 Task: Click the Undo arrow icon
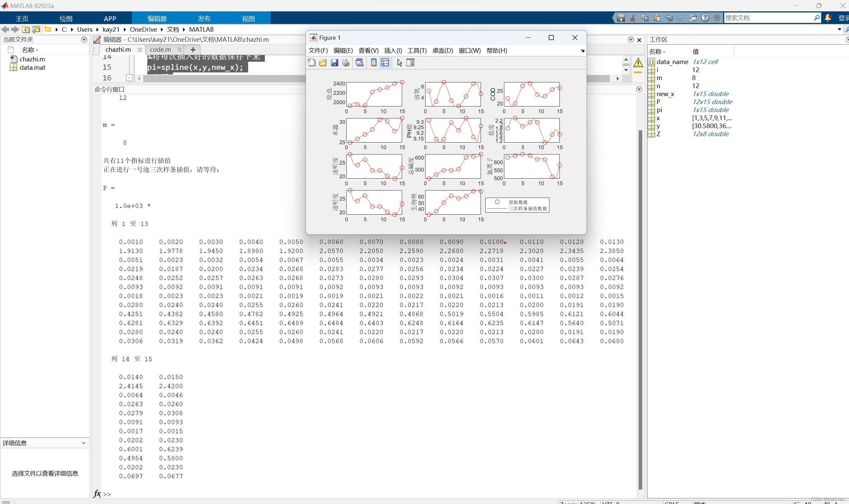click(x=669, y=18)
